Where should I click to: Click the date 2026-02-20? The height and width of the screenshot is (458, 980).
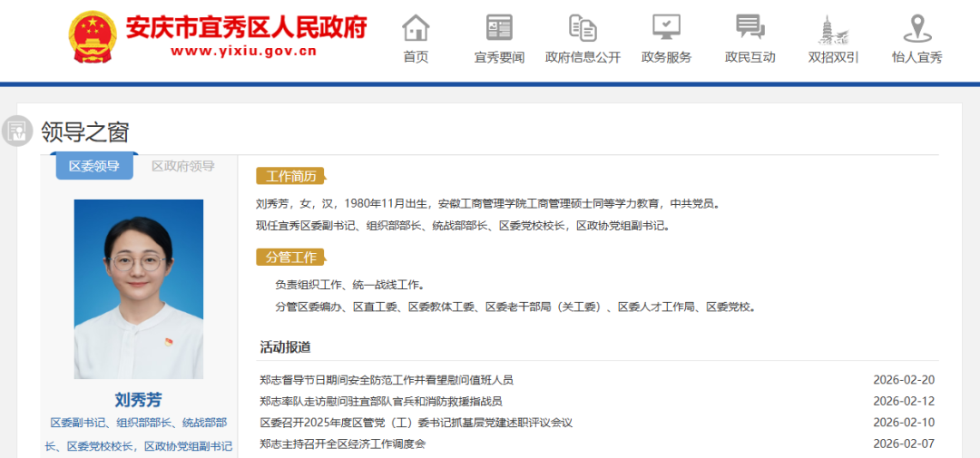904,380
